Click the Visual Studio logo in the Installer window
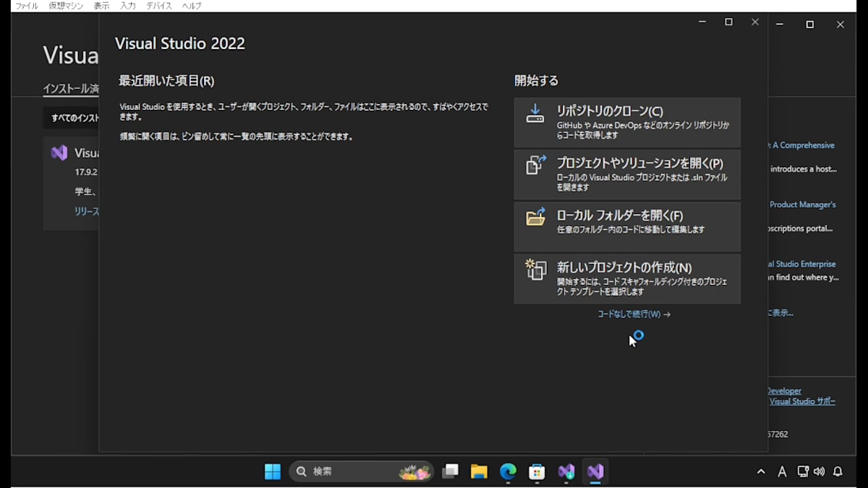868x488 pixels. (59, 153)
